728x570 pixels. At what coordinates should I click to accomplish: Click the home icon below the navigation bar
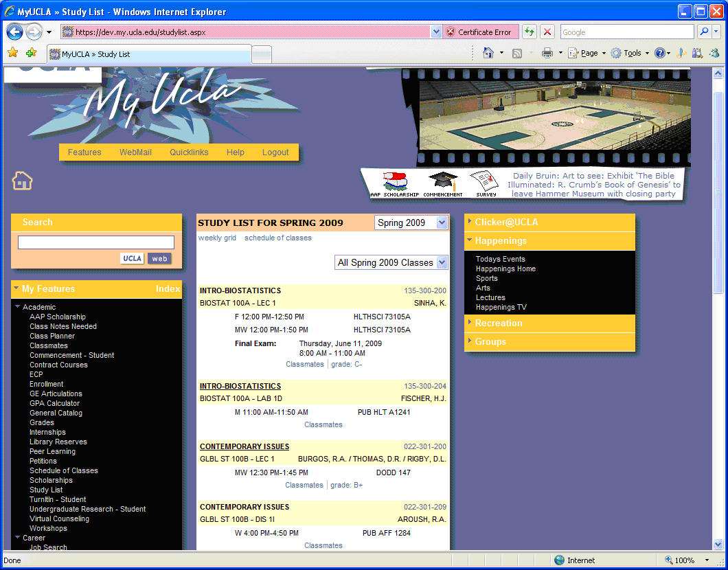point(23,181)
